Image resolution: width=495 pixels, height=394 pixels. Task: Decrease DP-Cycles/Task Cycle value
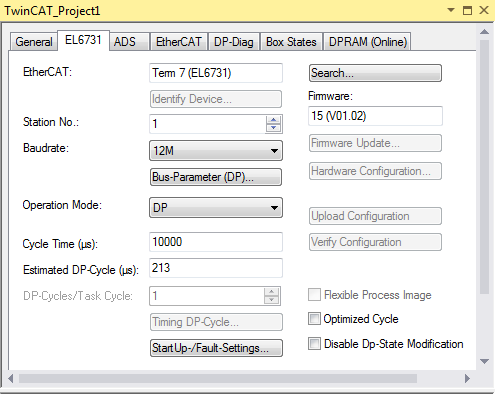click(x=272, y=300)
